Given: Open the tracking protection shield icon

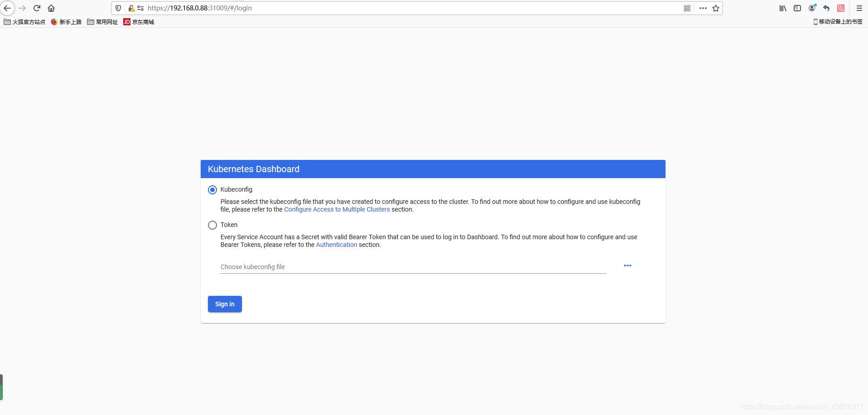Looking at the screenshot, I should click(x=118, y=8).
